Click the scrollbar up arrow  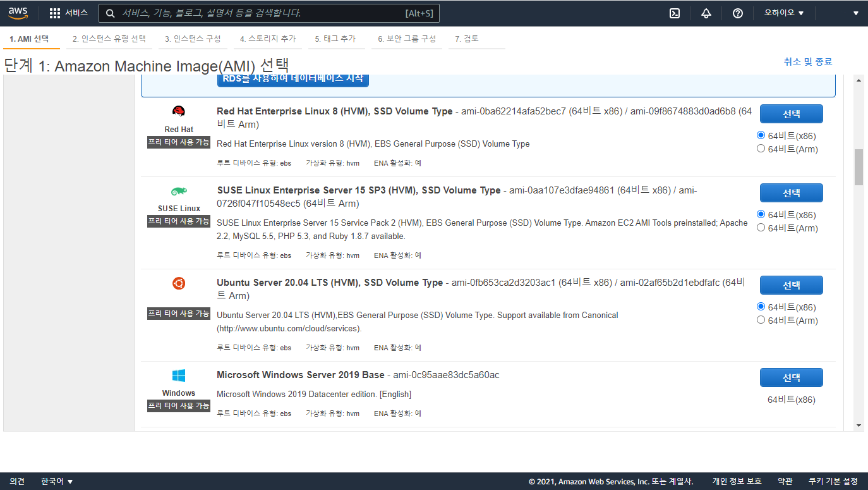coord(859,80)
